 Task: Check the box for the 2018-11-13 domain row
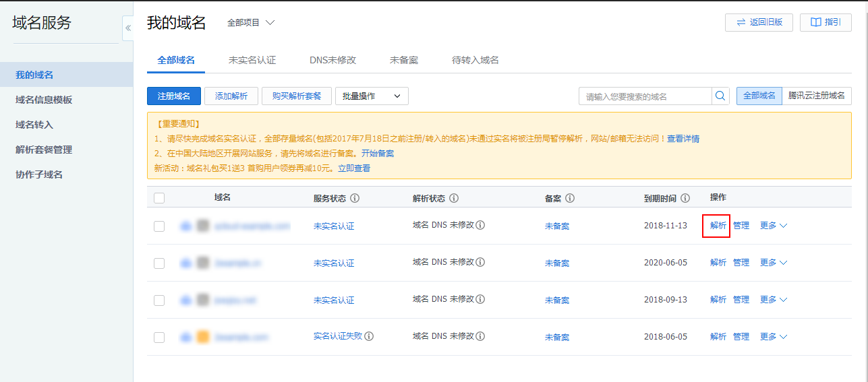point(159,226)
